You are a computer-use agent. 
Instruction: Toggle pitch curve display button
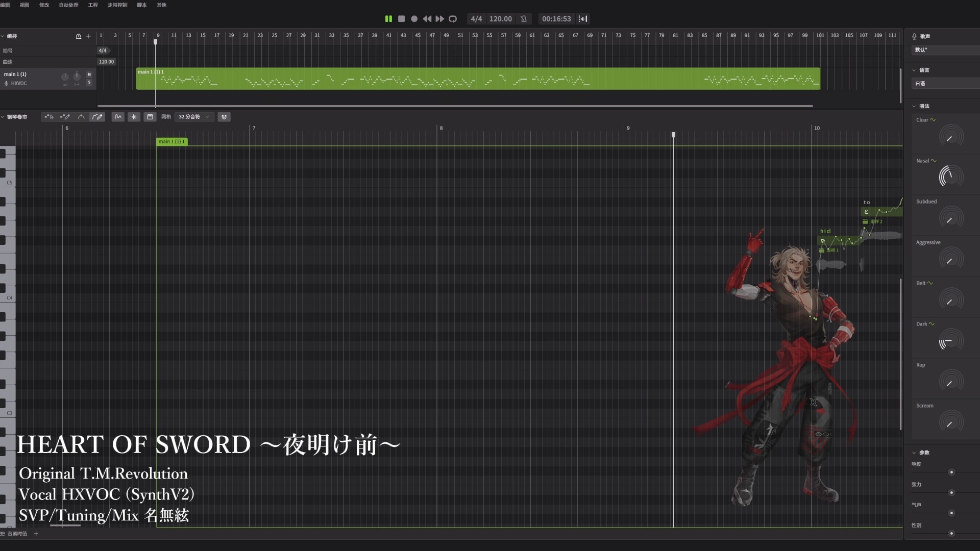coord(118,117)
